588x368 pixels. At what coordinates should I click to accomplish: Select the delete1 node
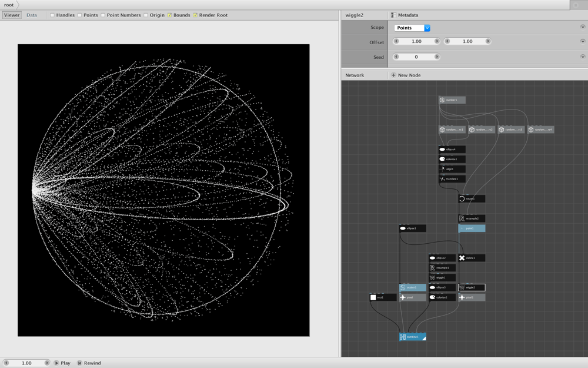tap(472, 258)
